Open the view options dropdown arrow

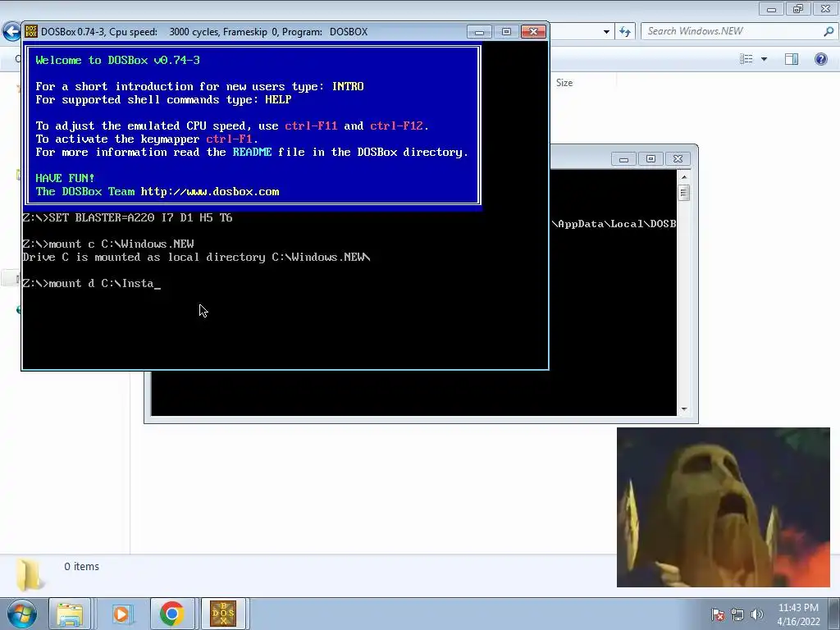(764, 59)
